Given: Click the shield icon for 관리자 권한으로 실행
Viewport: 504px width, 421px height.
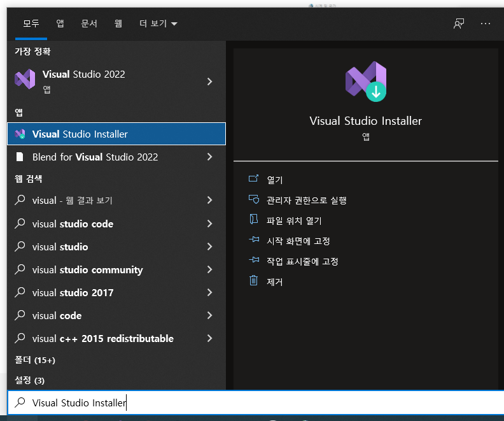Looking at the screenshot, I should pyautogui.click(x=254, y=199).
